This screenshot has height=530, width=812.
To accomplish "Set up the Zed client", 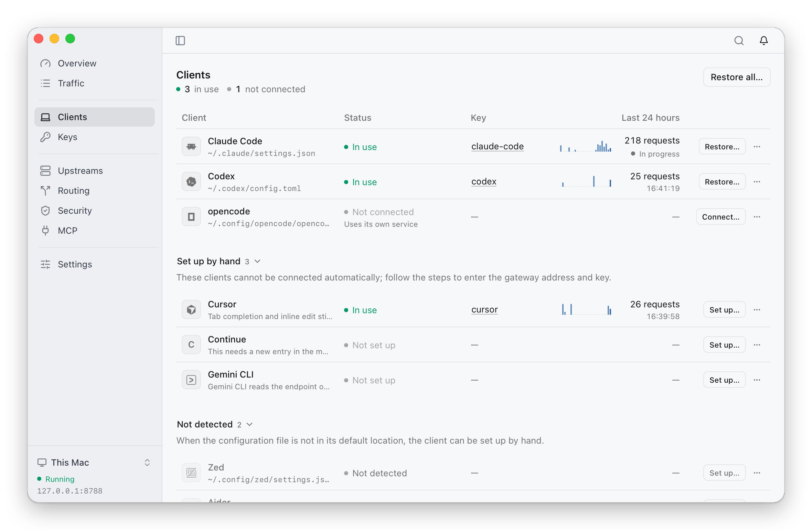I will [x=724, y=473].
